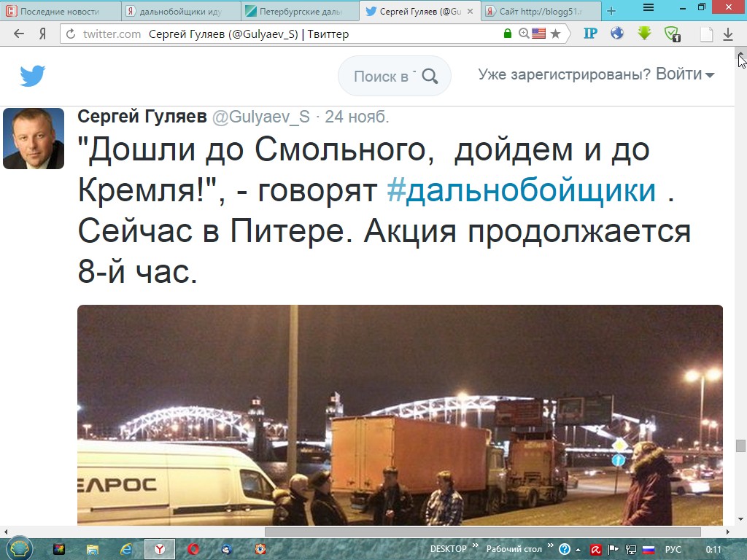The width and height of the screenshot is (747, 560).
Task: Click the horizontal scrollbar thumb
Action: (483, 532)
